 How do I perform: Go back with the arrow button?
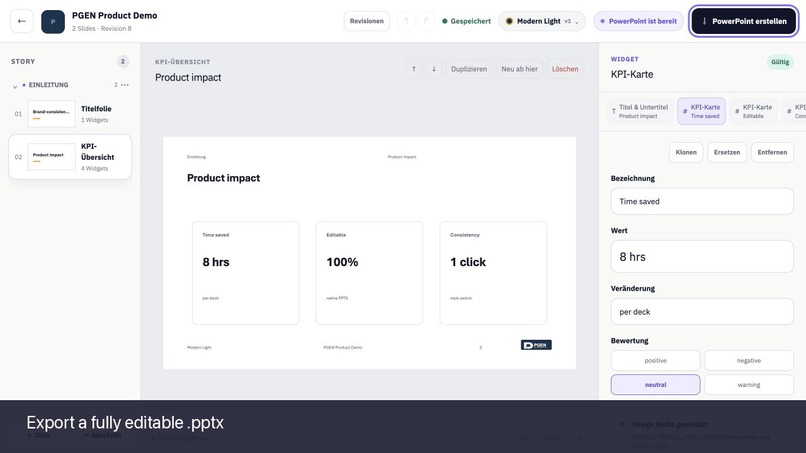pos(22,21)
